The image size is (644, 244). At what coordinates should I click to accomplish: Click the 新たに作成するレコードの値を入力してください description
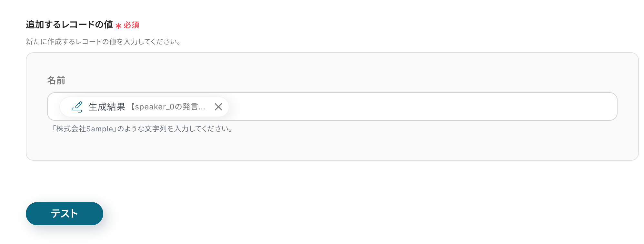(103, 42)
